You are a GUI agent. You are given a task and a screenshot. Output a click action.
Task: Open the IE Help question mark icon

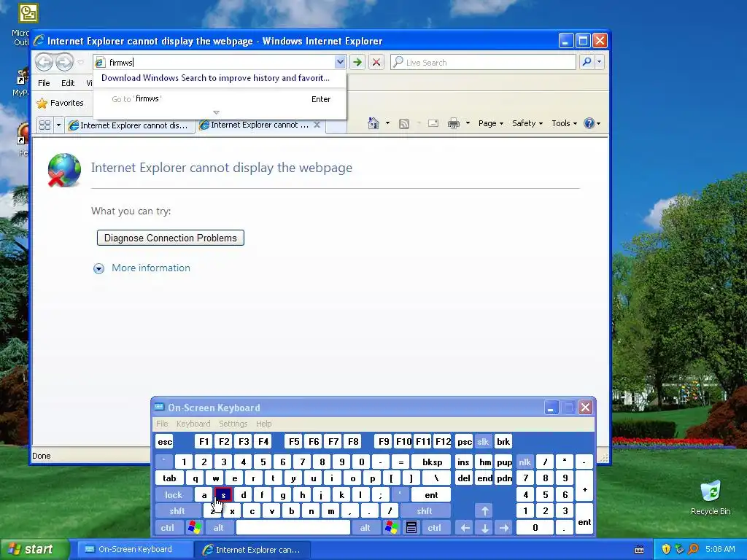589,123
